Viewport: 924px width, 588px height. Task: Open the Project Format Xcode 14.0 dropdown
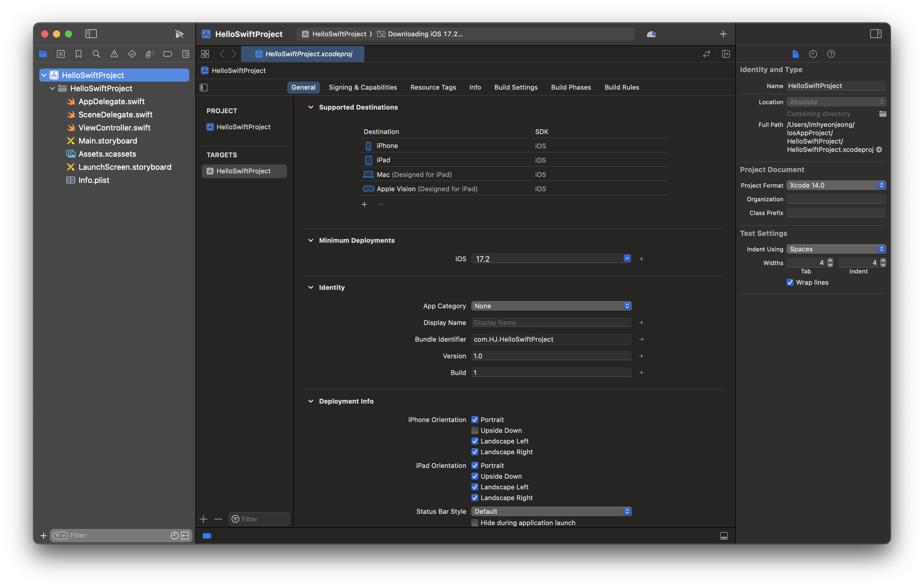coord(836,185)
